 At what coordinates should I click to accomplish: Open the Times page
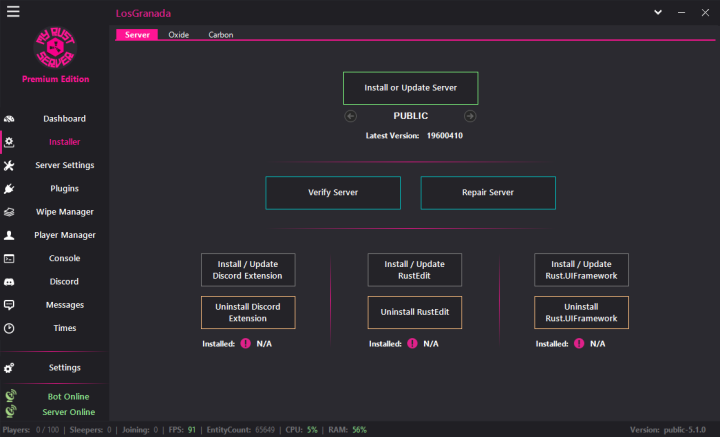65,328
